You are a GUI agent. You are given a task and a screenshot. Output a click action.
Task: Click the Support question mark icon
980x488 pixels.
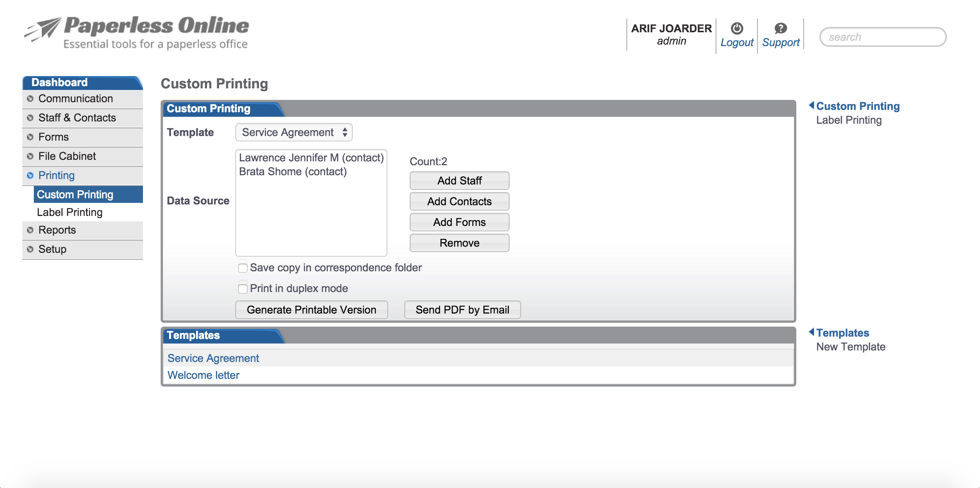(780, 28)
